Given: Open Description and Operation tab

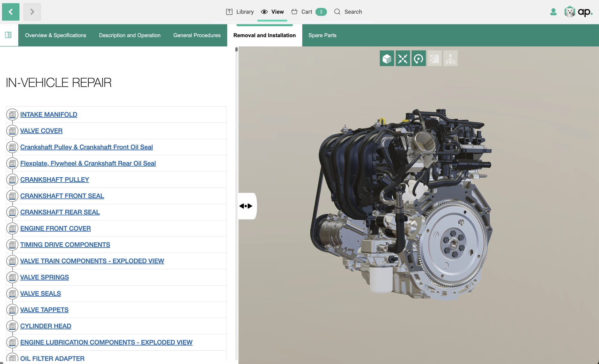Looking at the screenshot, I should click(x=130, y=35).
